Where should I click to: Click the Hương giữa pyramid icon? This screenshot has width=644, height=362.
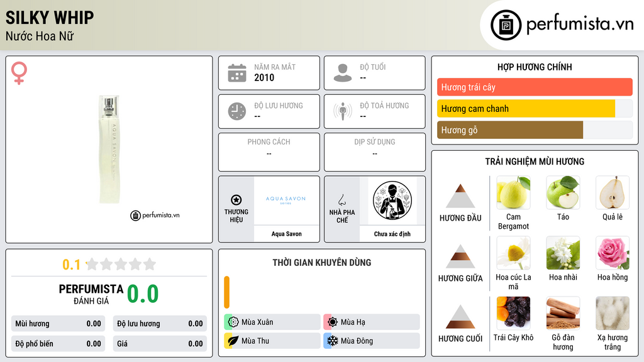point(460,256)
